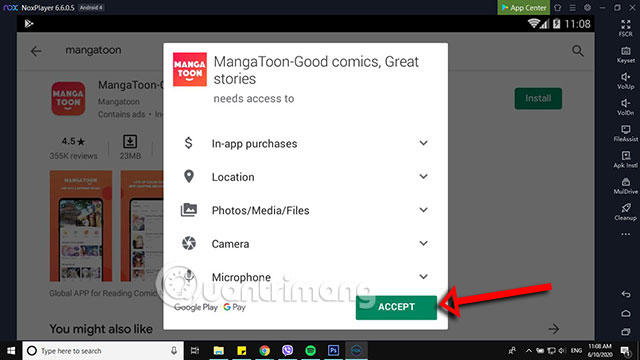Expand Microphone permission details
Screen dimensions: 640x360
pyautogui.click(x=423, y=277)
